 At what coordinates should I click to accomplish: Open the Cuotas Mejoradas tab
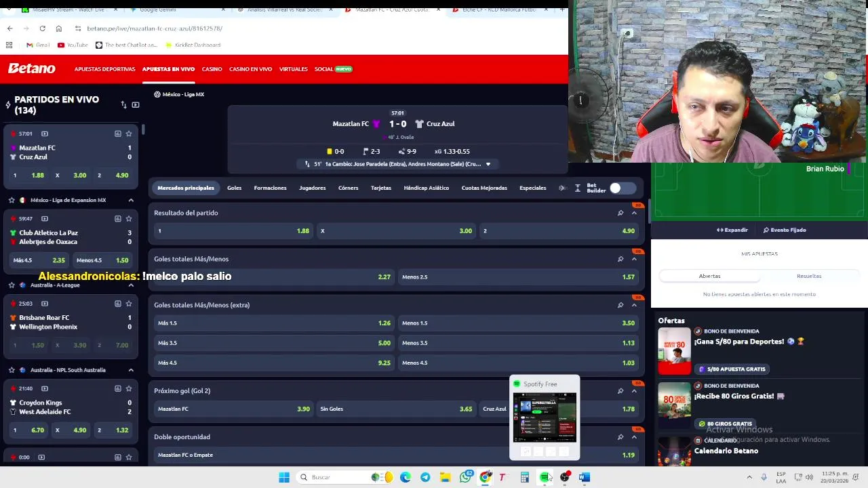tap(484, 188)
